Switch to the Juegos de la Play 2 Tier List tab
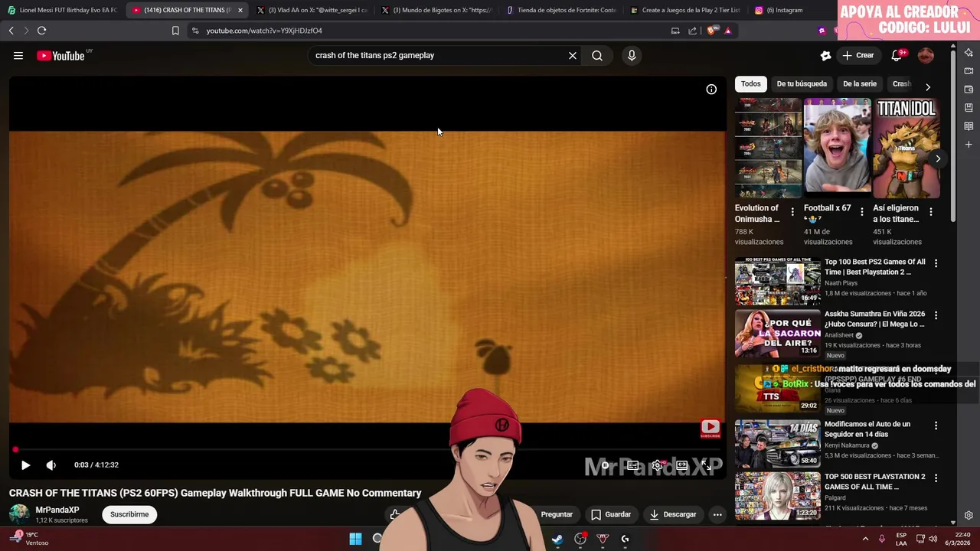The width and height of the screenshot is (980, 551). coord(685,10)
